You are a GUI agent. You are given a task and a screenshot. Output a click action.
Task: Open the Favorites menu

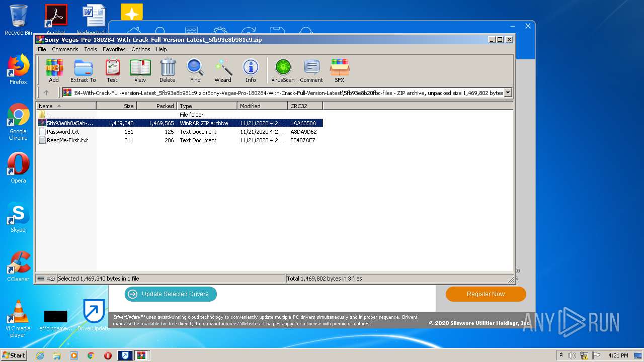(x=114, y=49)
